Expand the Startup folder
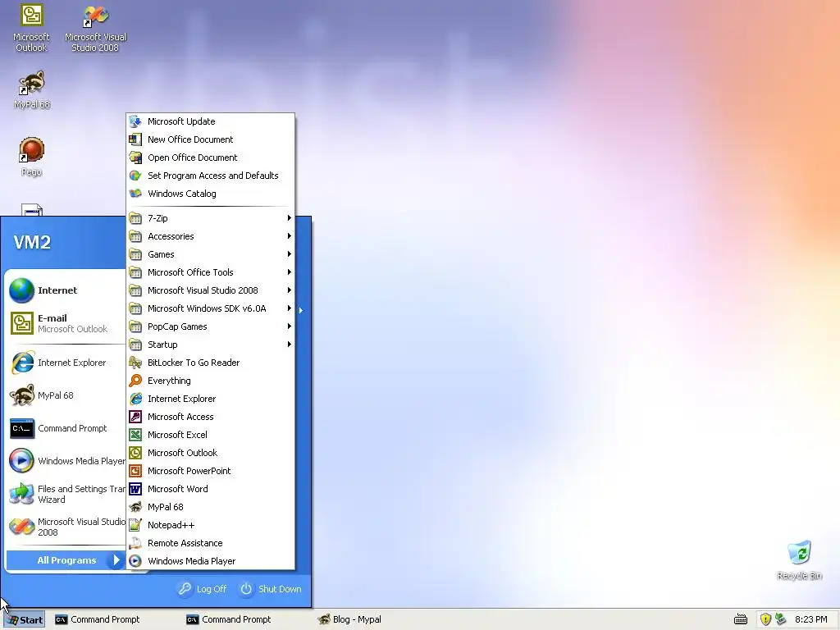The height and width of the screenshot is (630, 840). 211,345
